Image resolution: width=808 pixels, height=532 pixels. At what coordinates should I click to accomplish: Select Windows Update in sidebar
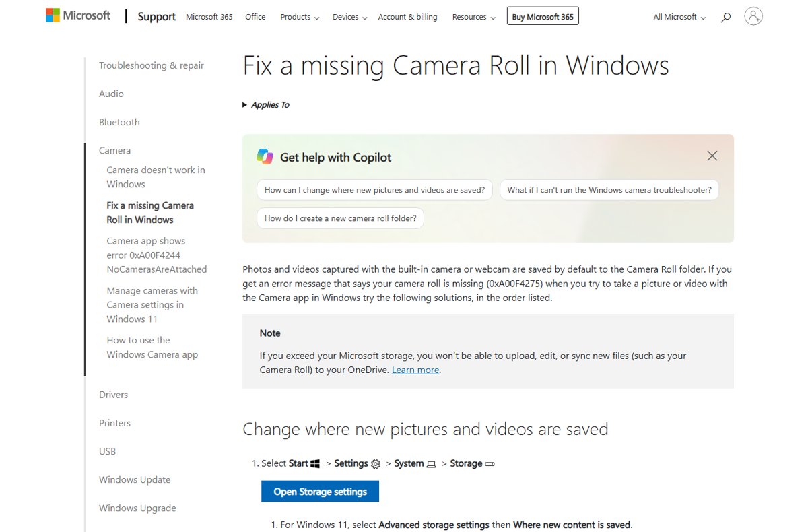(x=135, y=479)
